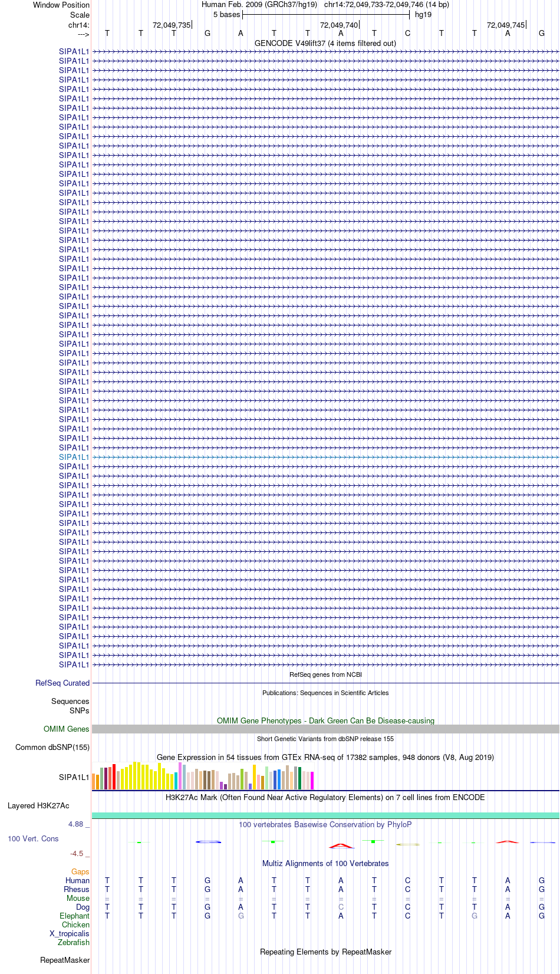Viewport: 560px width, 974px height.
Task: Click the 'Dog' alignment row label
Action: coord(83,907)
